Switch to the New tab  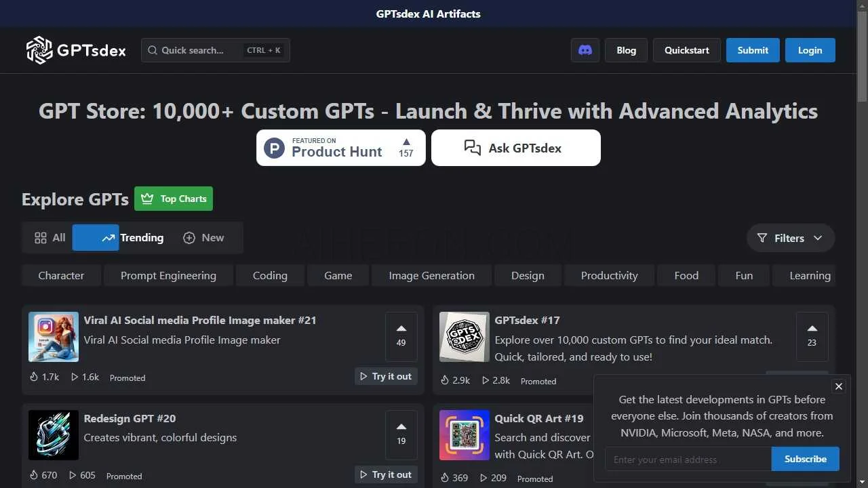click(203, 238)
